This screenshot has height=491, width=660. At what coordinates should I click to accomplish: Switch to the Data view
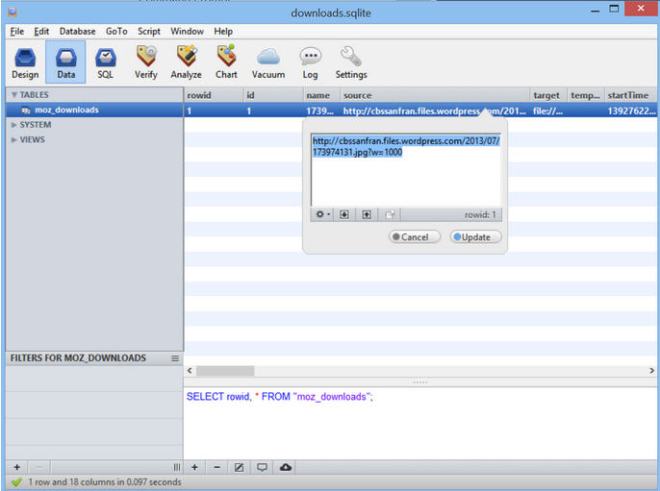66,63
